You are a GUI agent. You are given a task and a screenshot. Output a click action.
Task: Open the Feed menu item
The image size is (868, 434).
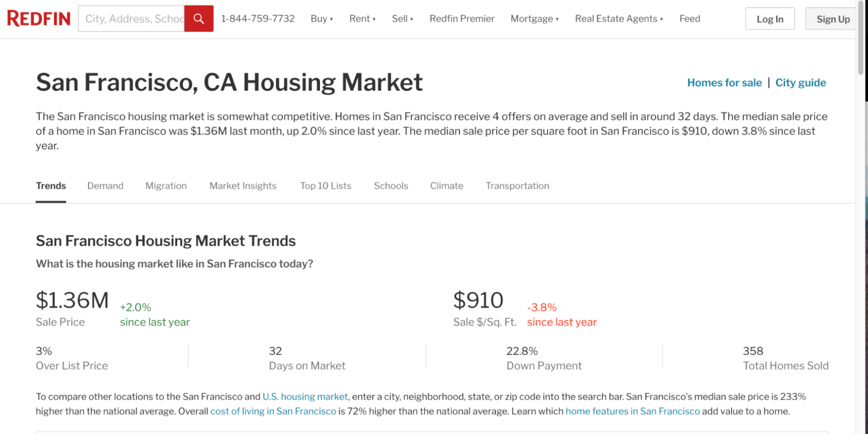690,18
